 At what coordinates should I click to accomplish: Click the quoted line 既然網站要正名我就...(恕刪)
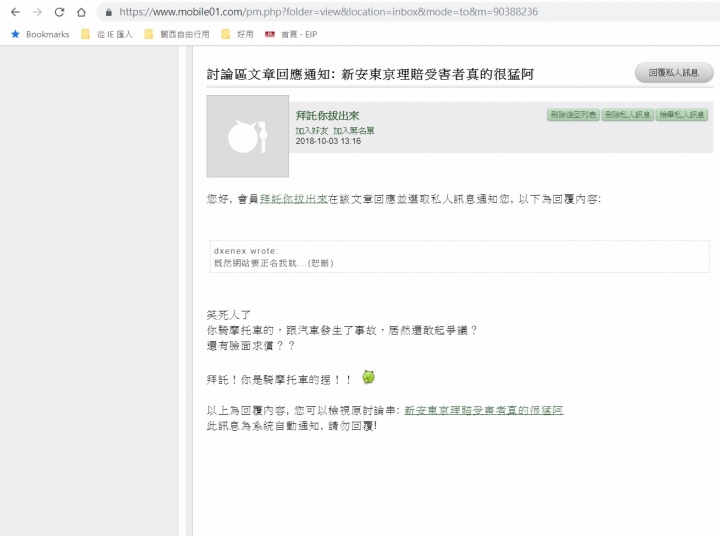point(274,263)
